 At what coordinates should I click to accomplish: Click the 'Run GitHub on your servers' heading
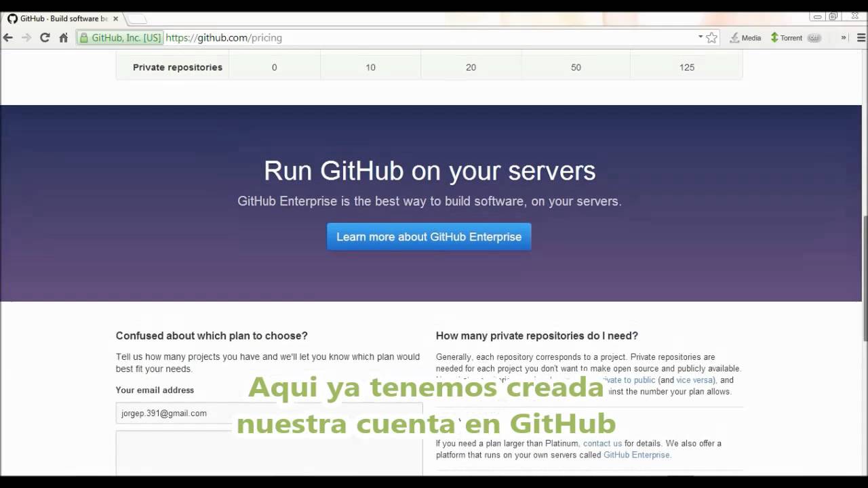coord(429,171)
